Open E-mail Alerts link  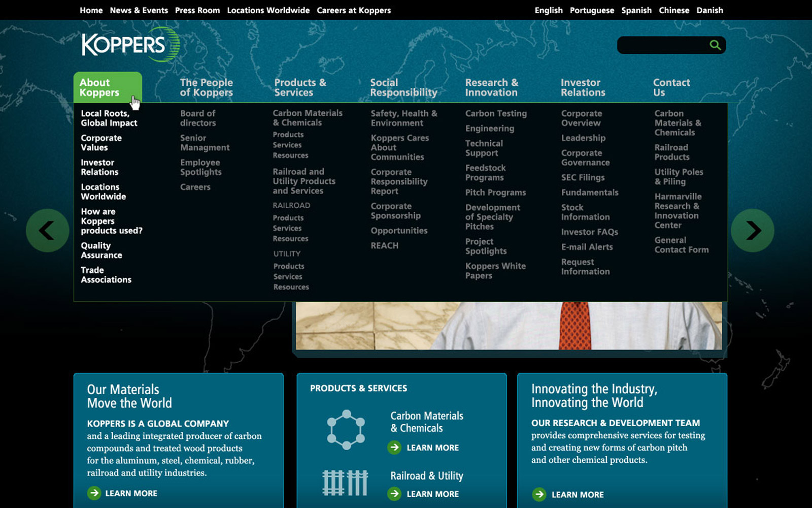pyautogui.click(x=587, y=247)
